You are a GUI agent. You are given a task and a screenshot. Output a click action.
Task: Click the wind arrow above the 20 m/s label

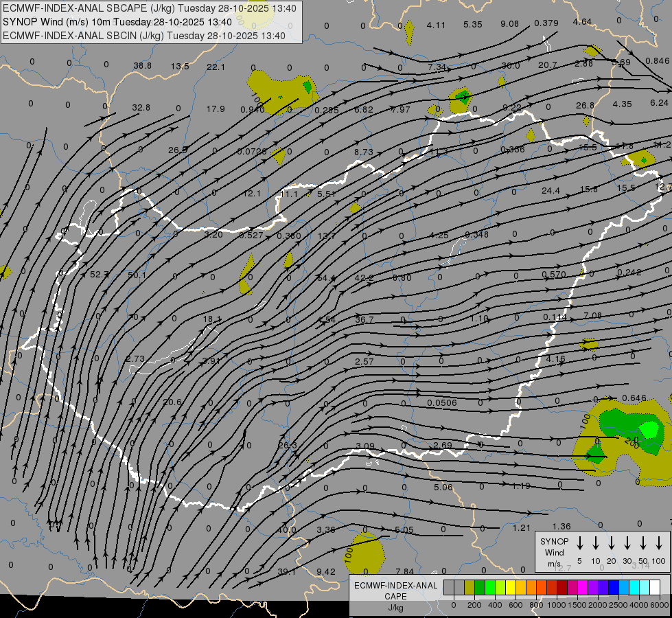(612, 543)
